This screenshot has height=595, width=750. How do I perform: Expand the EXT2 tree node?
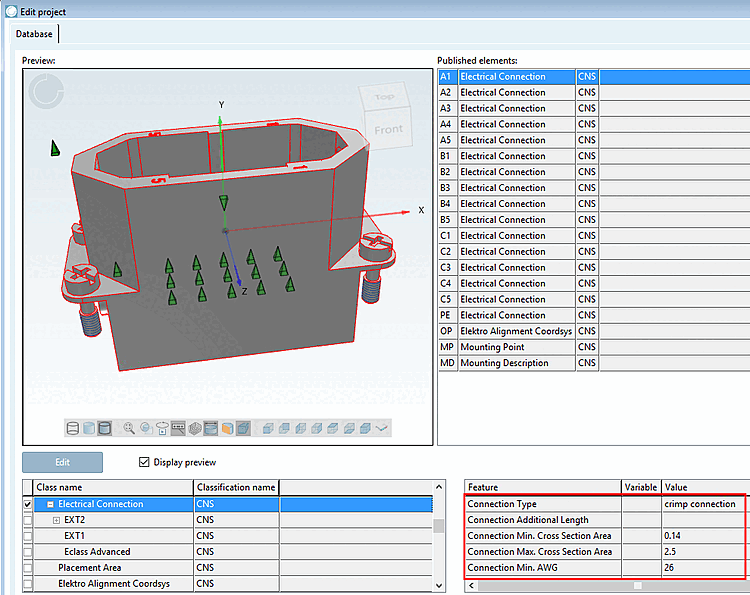coord(56,520)
